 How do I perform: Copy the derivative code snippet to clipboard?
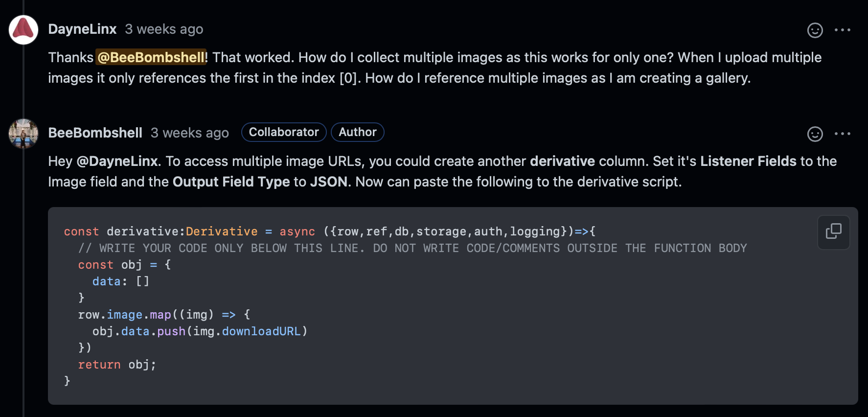(833, 232)
